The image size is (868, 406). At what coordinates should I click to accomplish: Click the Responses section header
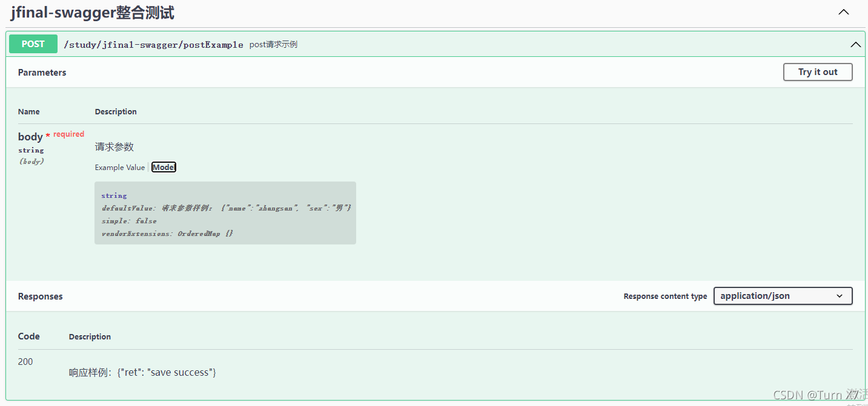(41, 296)
